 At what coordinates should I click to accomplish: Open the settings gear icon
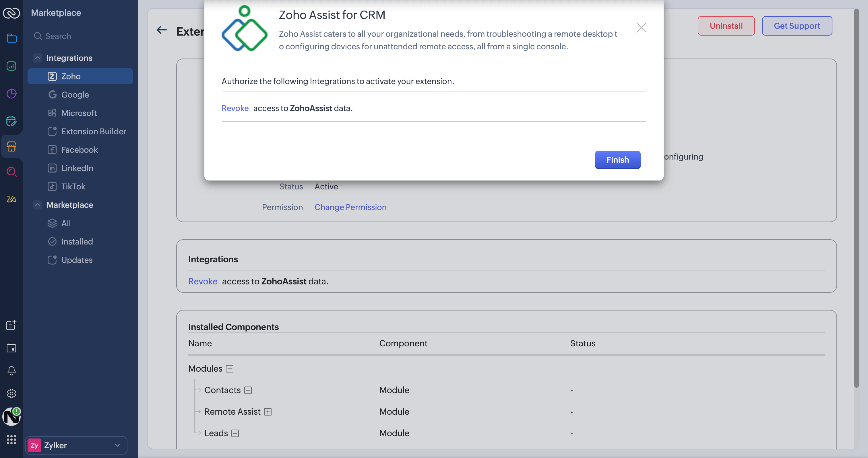[11, 393]
